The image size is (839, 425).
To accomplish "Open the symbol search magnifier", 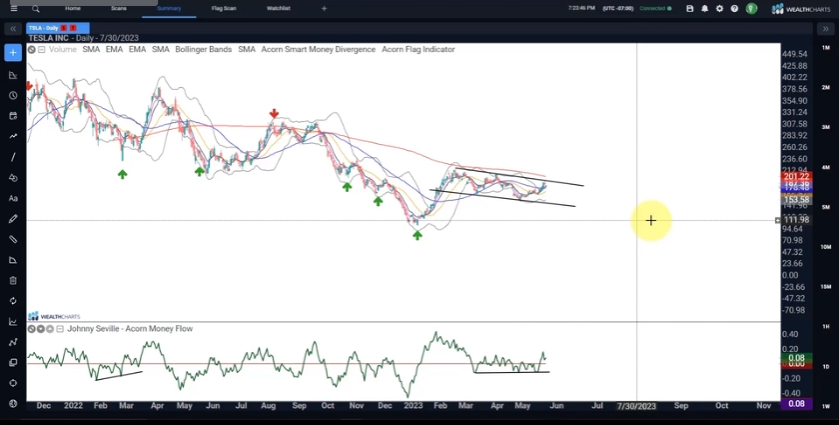I will [x=35, y=9].
